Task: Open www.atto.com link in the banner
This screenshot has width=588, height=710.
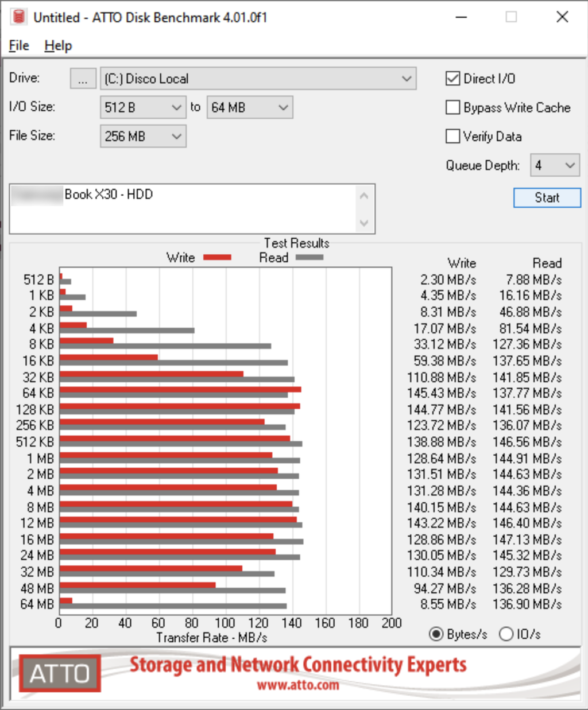Action: (x=297, y=685)
